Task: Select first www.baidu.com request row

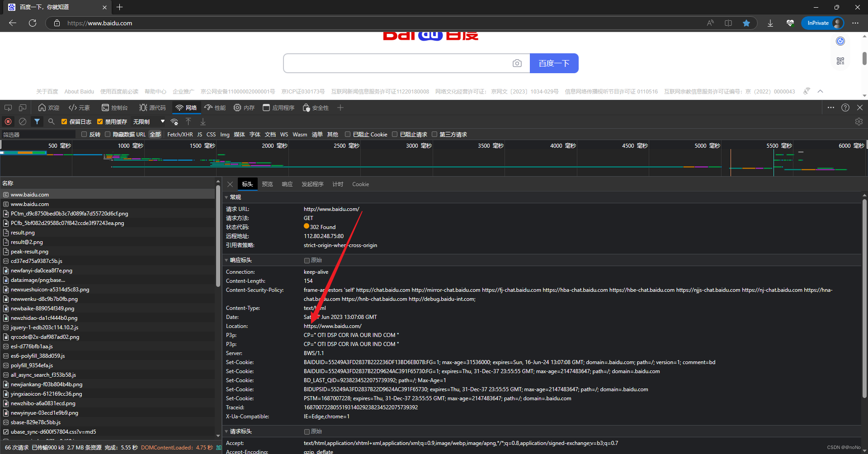Action: tap(108, 195)
